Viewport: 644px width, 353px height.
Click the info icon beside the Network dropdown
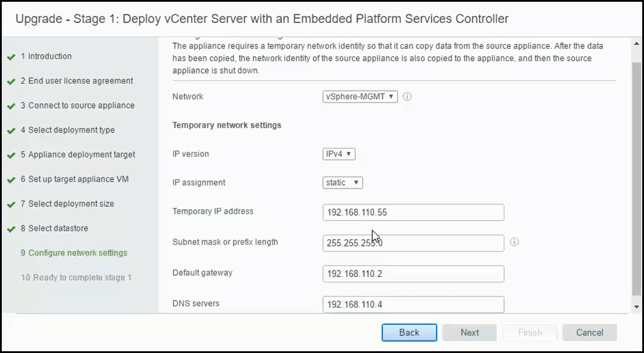tap(407, 96)
